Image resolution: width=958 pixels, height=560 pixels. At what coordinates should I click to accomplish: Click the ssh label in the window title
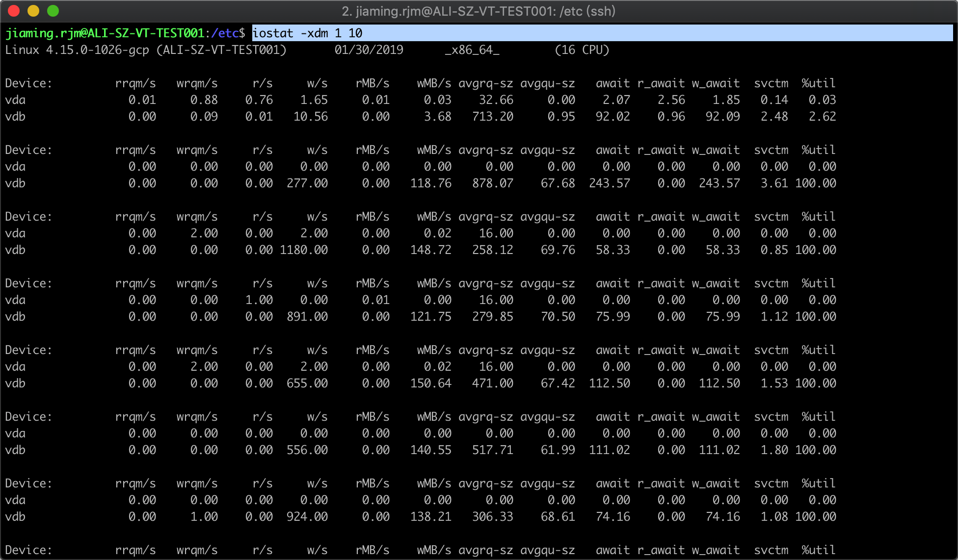[x=601, y=11]
